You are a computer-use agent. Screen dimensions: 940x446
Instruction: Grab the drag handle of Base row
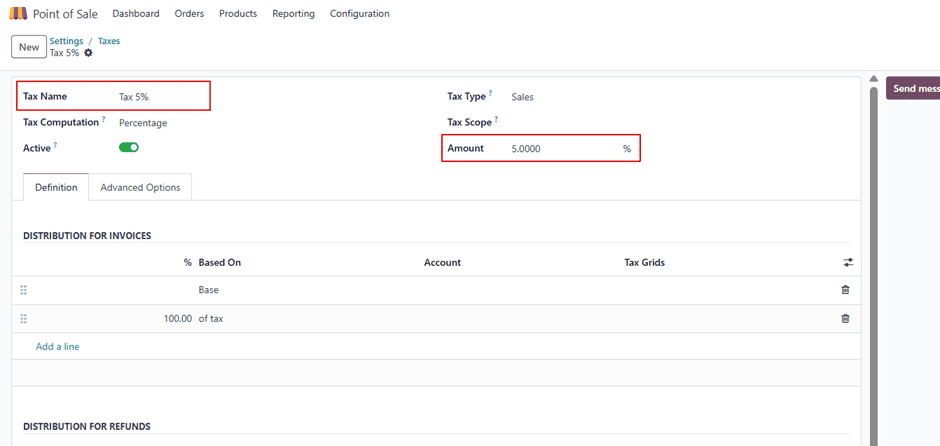[23, 290]
